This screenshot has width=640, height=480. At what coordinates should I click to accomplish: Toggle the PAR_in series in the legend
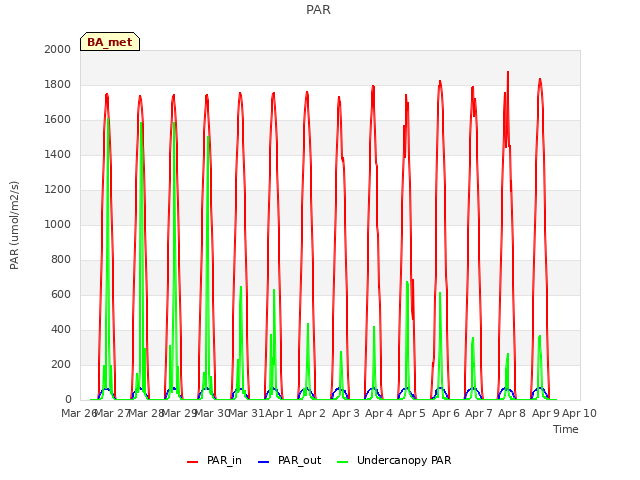point(214,460)
